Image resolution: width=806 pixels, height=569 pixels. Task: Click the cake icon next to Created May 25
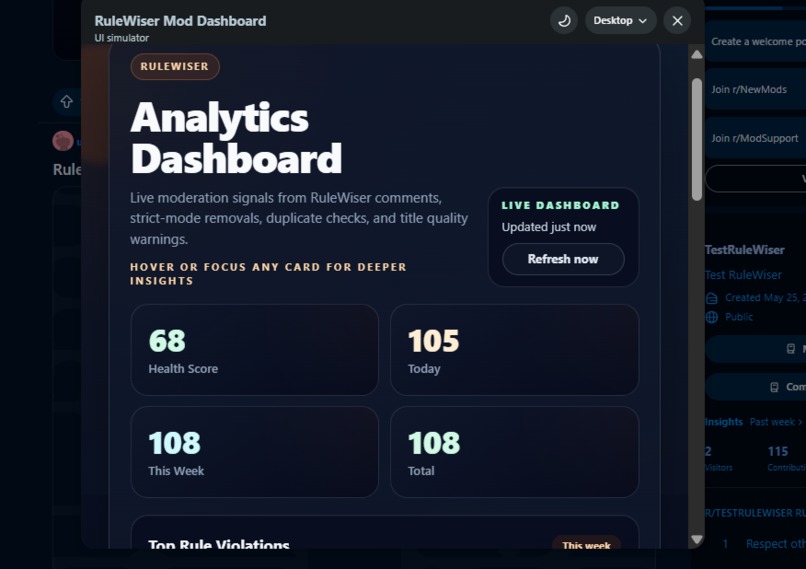pyautogui.click(x=712, y=298)
